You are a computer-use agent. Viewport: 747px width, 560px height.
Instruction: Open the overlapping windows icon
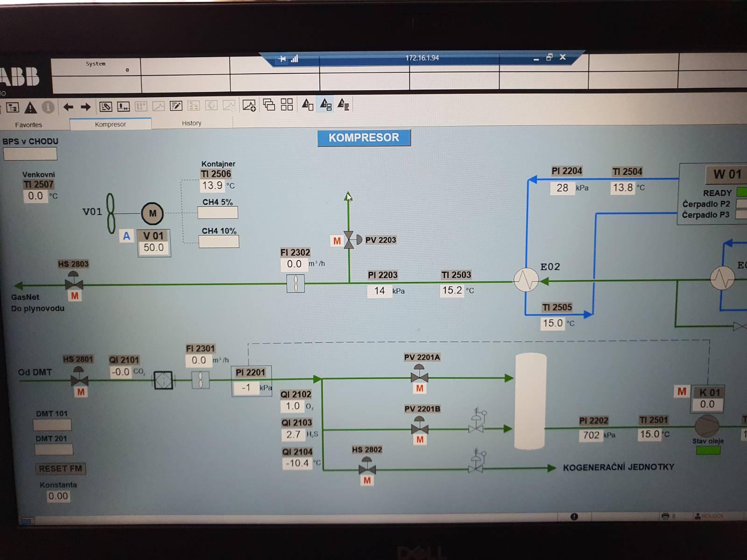[x=268, y=105]
